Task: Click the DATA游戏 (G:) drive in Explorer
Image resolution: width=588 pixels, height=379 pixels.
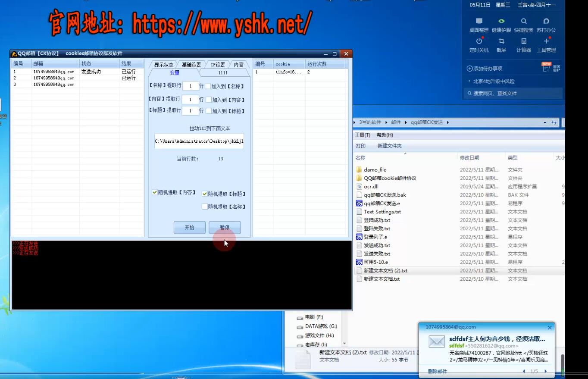Action: (x=317, y=326)
